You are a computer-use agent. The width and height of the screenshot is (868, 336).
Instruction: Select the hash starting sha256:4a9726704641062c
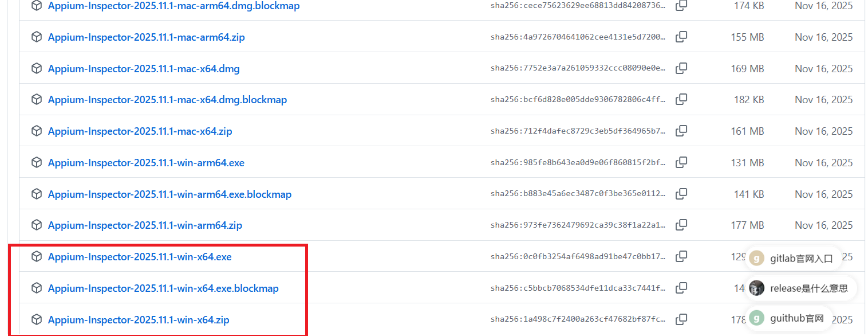coord(578,37)
